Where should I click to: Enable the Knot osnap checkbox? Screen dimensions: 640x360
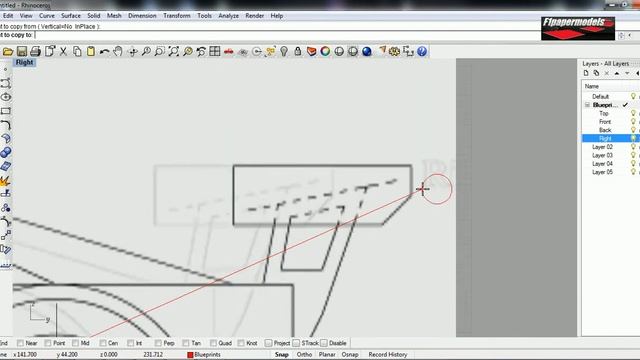pyautogui.click(x=241, y=343)
